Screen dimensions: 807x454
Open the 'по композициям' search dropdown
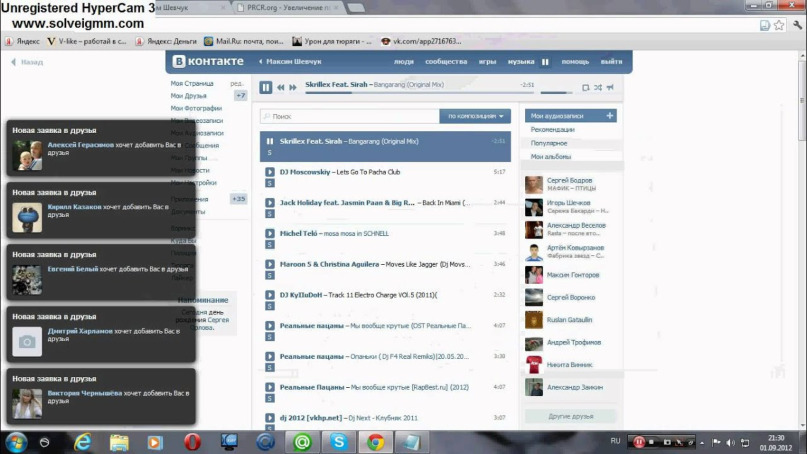point(475,116)
